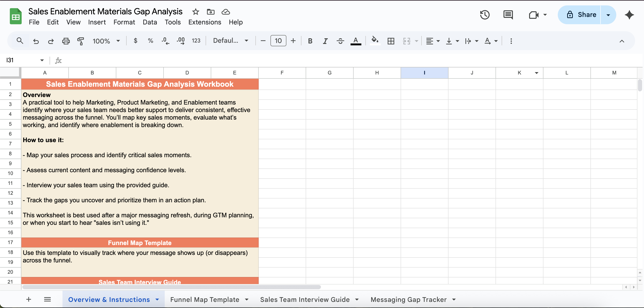644x308 pixels.
Task: Increase font size plus button
Action: click(293, 40)
